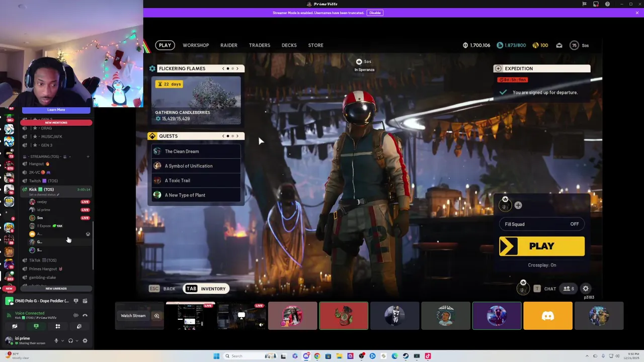Disable Streamer Mode in purple banner
644x362 pixels.
(x=375, y=13)
